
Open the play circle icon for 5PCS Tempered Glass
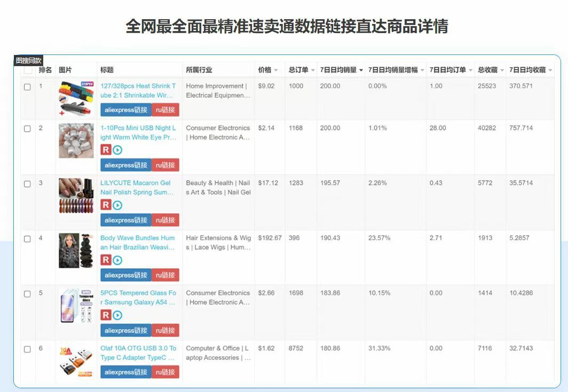[x=117, y=315]
